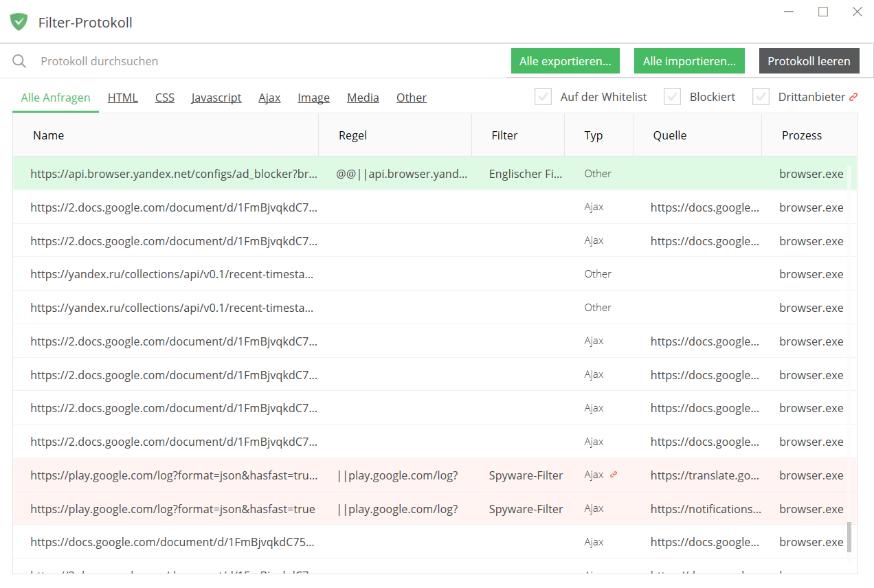The height and width of the screenshot is (588, 874).
Task: Click the search magnifier icon
Action: point(19,61)
